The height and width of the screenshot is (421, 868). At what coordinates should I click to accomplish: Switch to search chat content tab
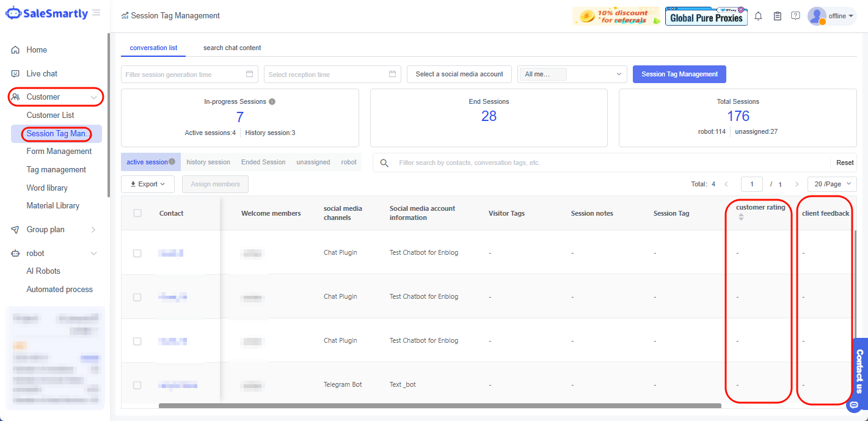(232, 48)
